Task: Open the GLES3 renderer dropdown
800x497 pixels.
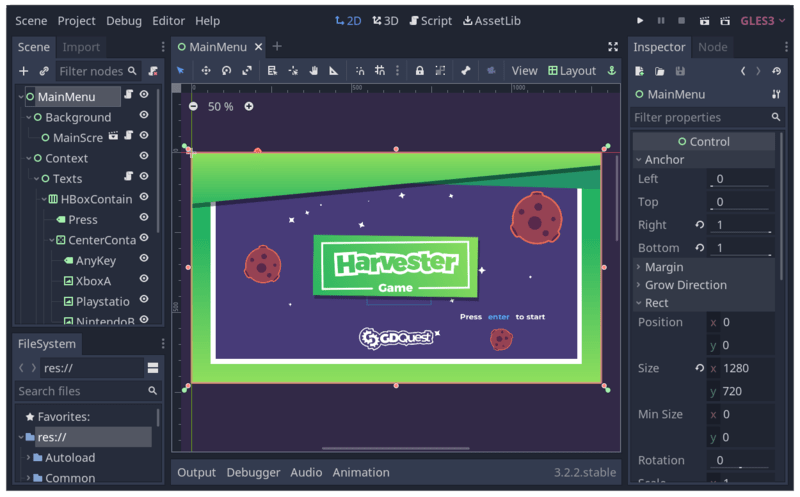Action: (x=763, y=21)
